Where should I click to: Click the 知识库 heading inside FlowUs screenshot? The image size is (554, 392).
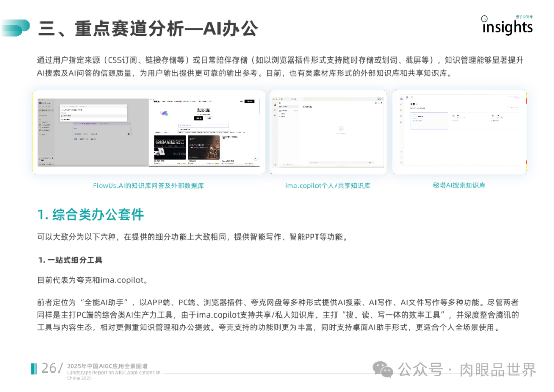coord(204,110)
